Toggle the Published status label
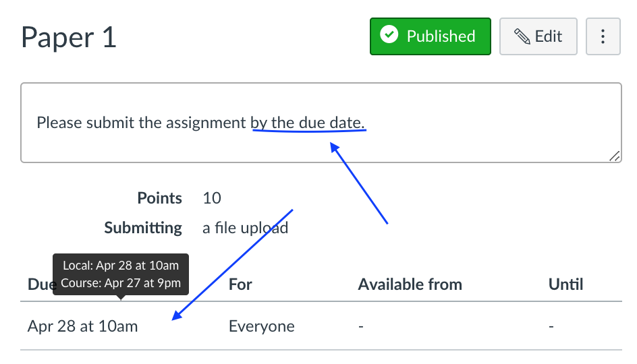This screenshot has height=364, width=637. [x=441, y=36]
